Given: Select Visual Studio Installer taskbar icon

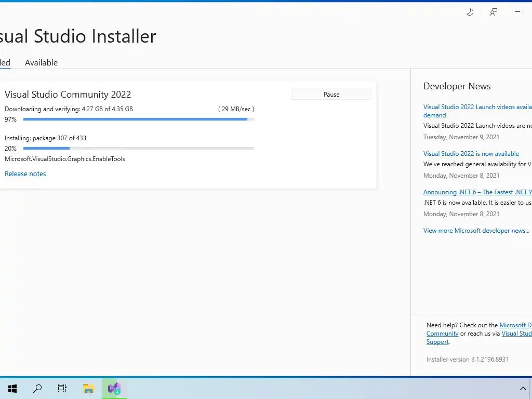Looking at the screenshot, I should (x=114, y=389).
